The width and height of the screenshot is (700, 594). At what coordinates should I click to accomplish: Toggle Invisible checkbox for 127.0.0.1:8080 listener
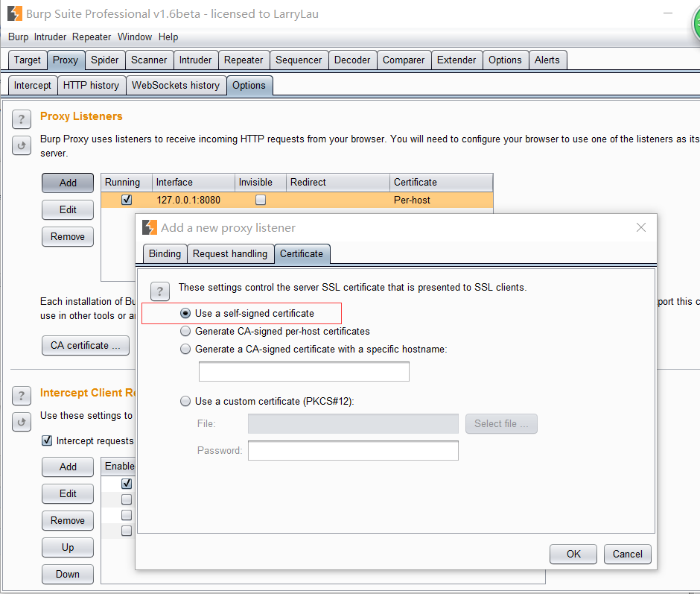pos(261,200)
